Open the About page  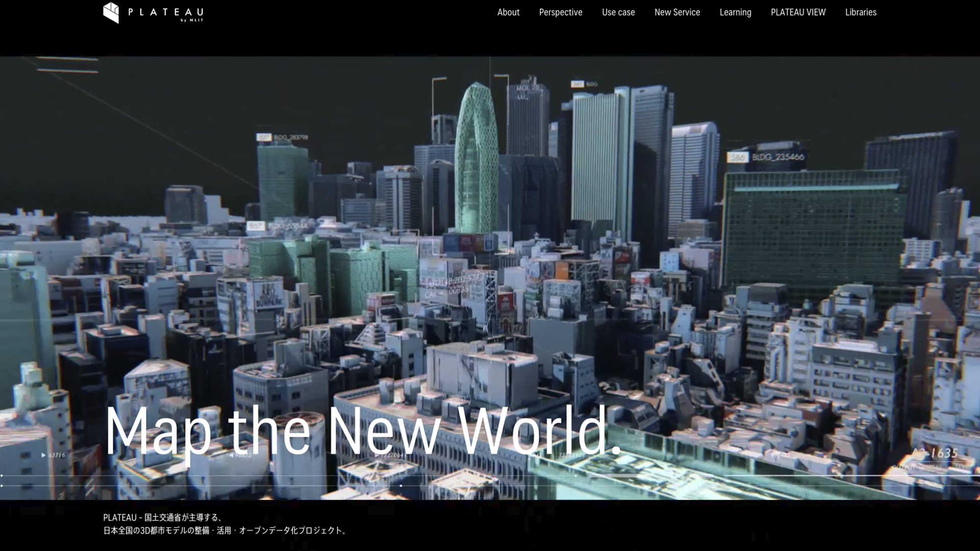(x=508, y=12)
